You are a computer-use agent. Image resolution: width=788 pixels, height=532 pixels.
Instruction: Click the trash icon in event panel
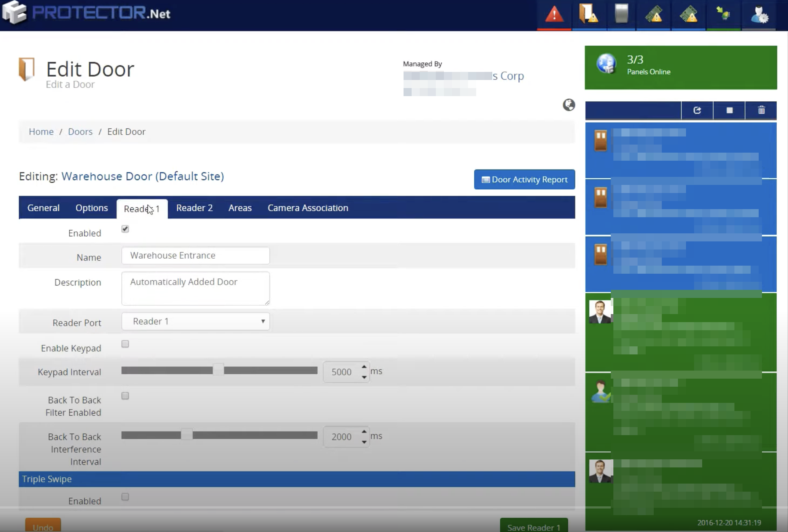click(761, 110)
